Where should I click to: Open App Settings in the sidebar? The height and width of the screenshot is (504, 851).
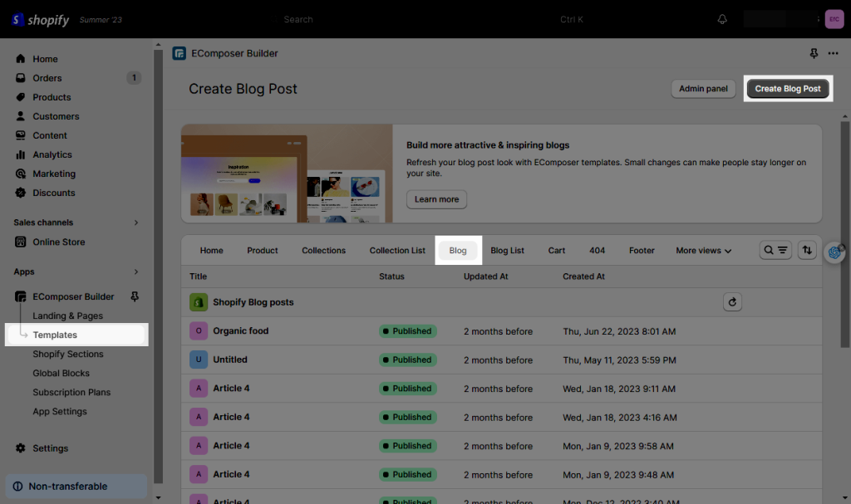pos(60,411)
